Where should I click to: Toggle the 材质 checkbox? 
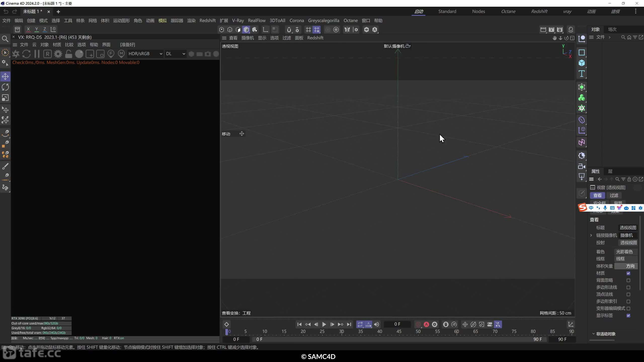[628, 273]
